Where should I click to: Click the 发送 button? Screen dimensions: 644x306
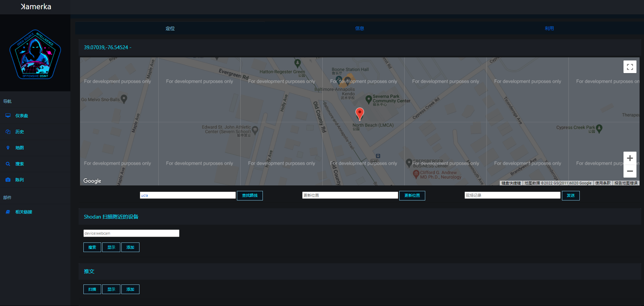(x=571, y=196)
